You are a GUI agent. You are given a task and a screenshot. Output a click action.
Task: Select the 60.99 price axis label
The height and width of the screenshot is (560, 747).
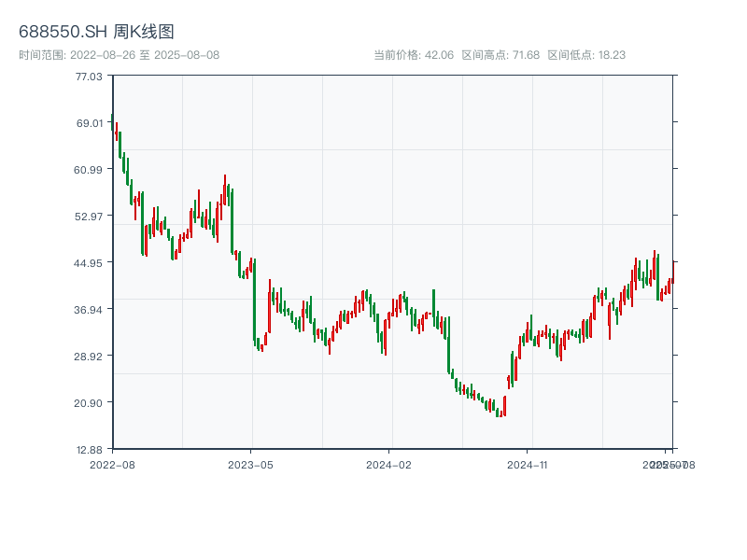[90, 170]
